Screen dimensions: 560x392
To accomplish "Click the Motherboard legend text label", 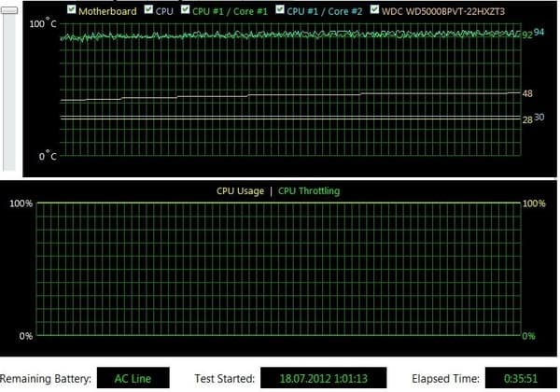I will point(107,11).
